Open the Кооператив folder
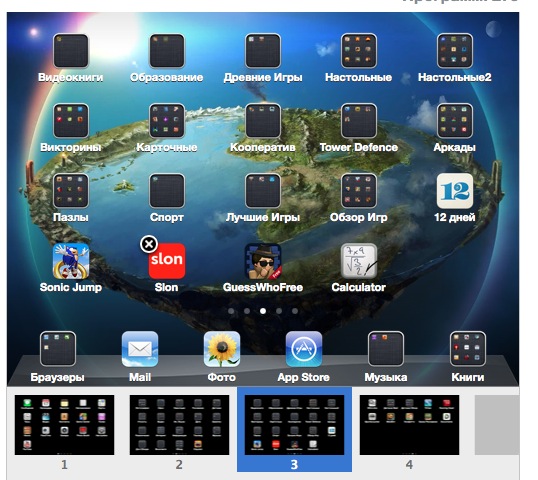 [x=263, y=121]
